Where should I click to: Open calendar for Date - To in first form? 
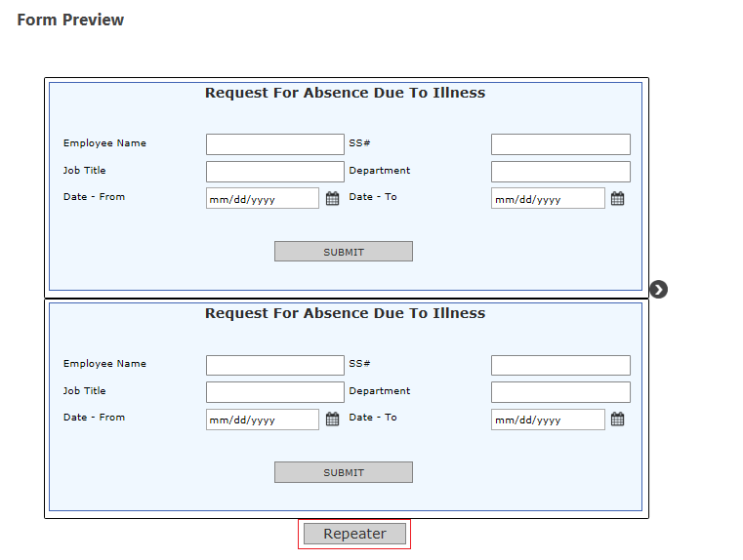[617, 199]
